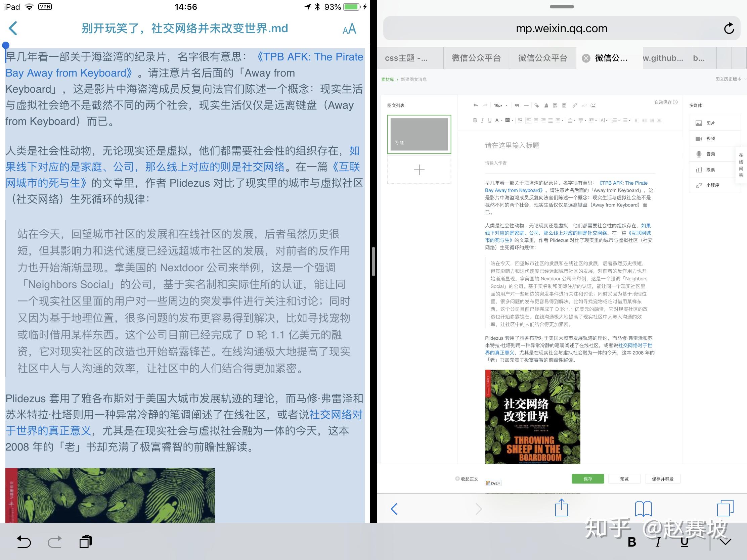
Task: Tap the undo arrow in keyboard bar
Action: tap(24, 542)
